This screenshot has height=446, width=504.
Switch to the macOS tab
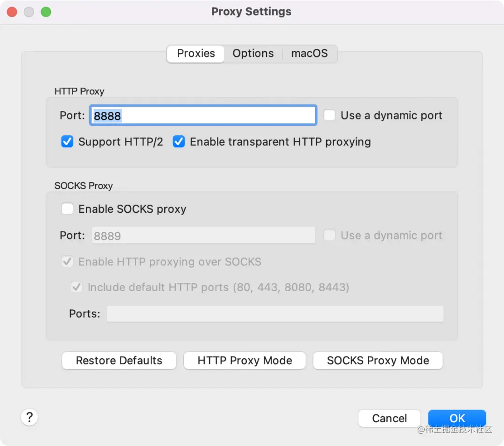tap(309, 54)
